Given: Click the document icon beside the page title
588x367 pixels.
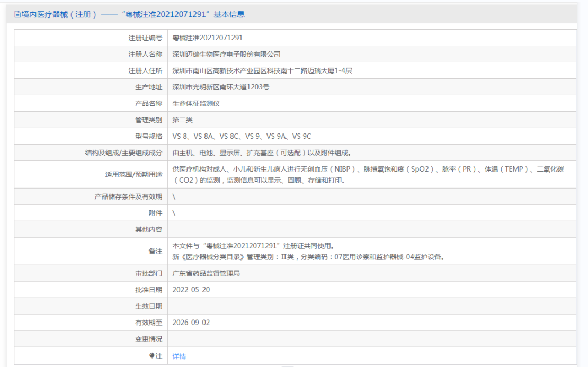Looking at the screenshot, I should 17,14.
